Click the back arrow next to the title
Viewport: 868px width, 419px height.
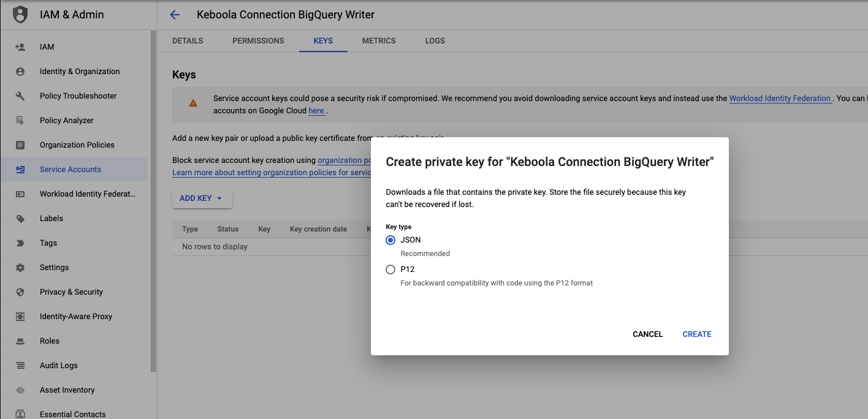(x=175, y=14)
